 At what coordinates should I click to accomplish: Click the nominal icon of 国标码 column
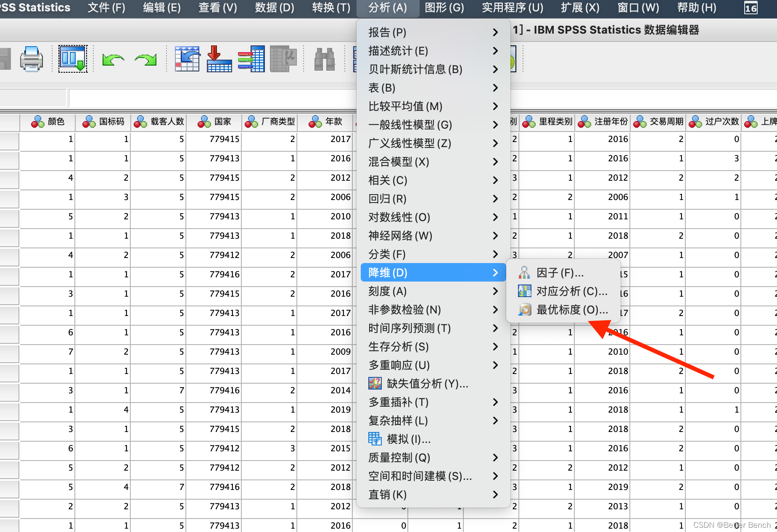coord(89,122)
